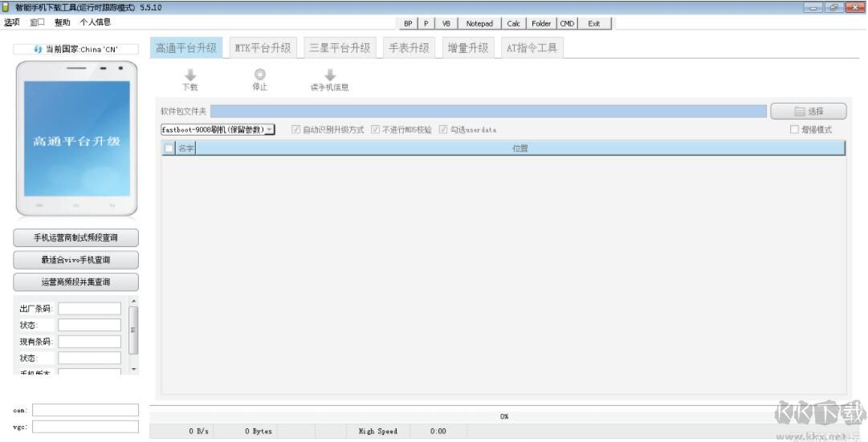
Task: Open the 帮助 menu
Action: 63,22
